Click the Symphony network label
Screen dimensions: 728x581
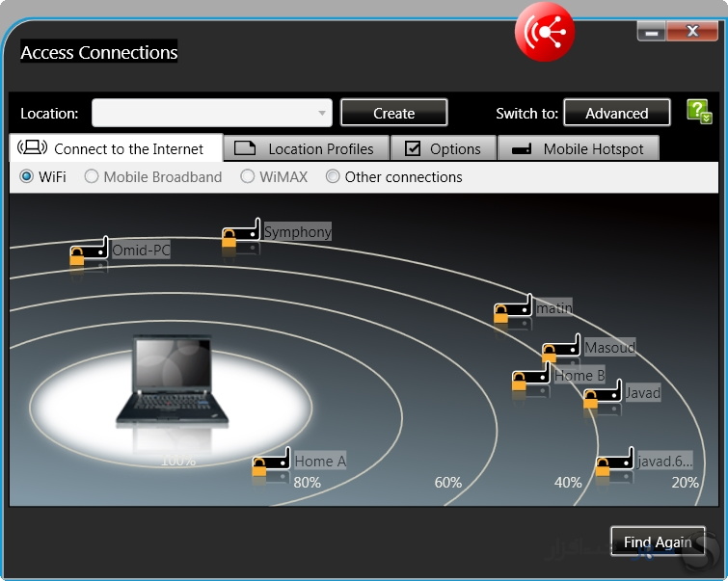pos(298,231)
